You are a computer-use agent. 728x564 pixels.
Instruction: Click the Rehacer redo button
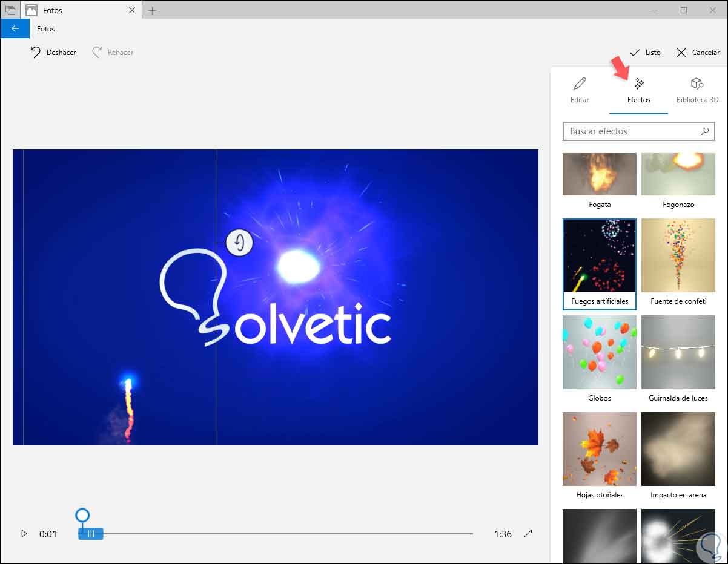point(113,53)
